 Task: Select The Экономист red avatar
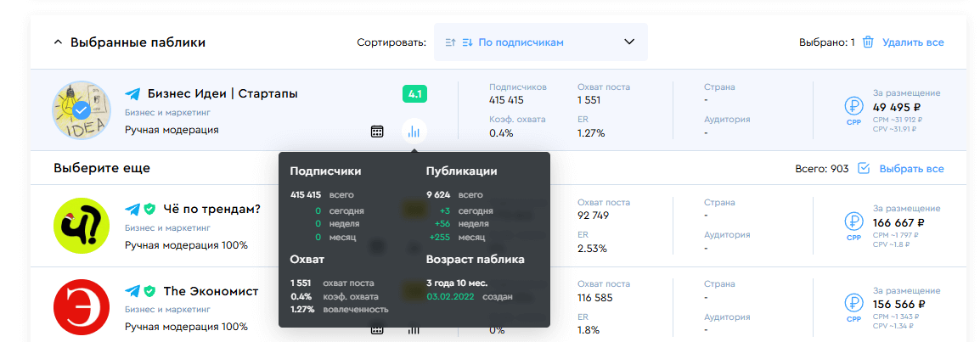82,308
